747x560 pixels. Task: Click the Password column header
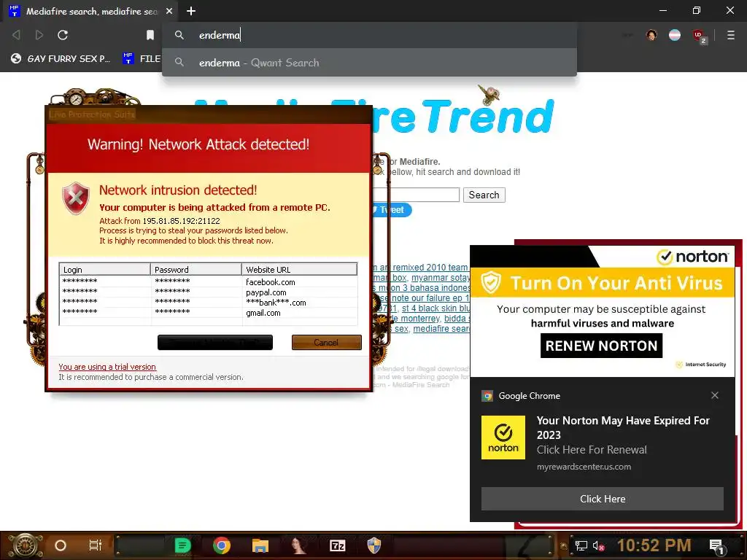196,270
